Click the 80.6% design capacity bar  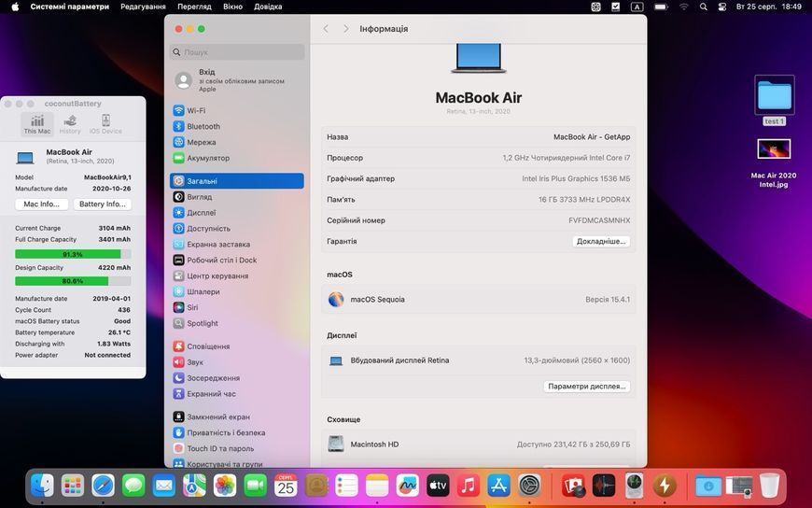coord(73,281)
